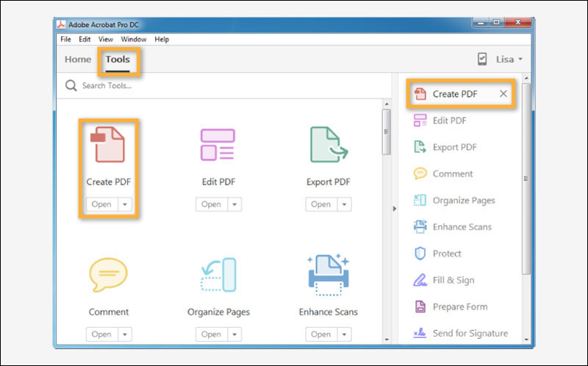Viewport: 588px width, 366px height.
Task: Expand dropdown arrow beside Create PDF Open
Action: tap(125, 204)
